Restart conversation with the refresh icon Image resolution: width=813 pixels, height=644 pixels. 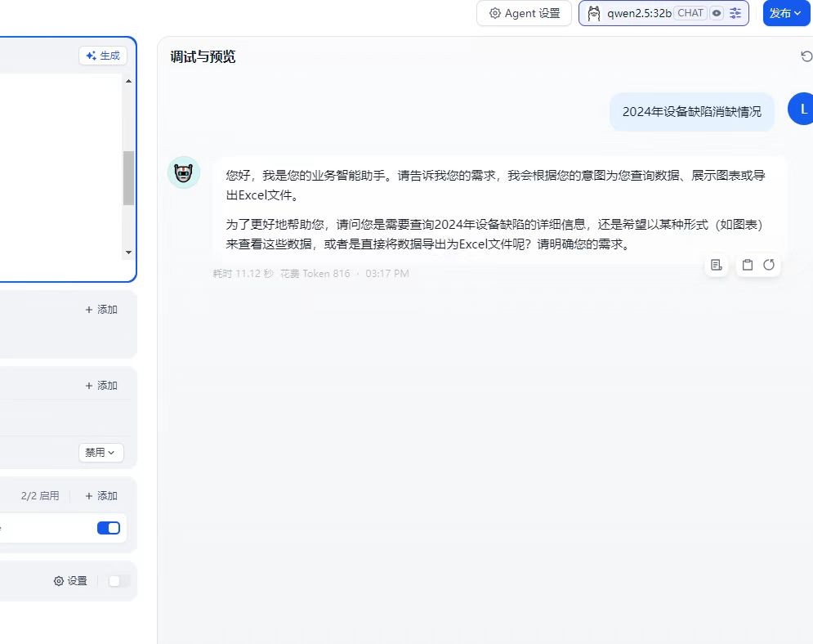click(x=806, y=56)
